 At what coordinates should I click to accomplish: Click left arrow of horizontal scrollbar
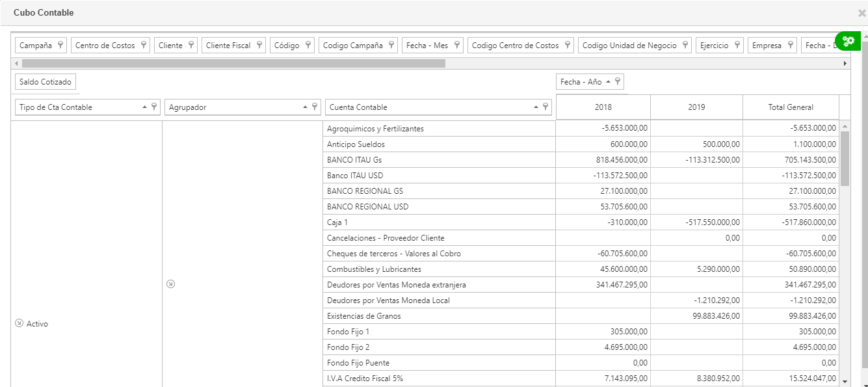16,63
